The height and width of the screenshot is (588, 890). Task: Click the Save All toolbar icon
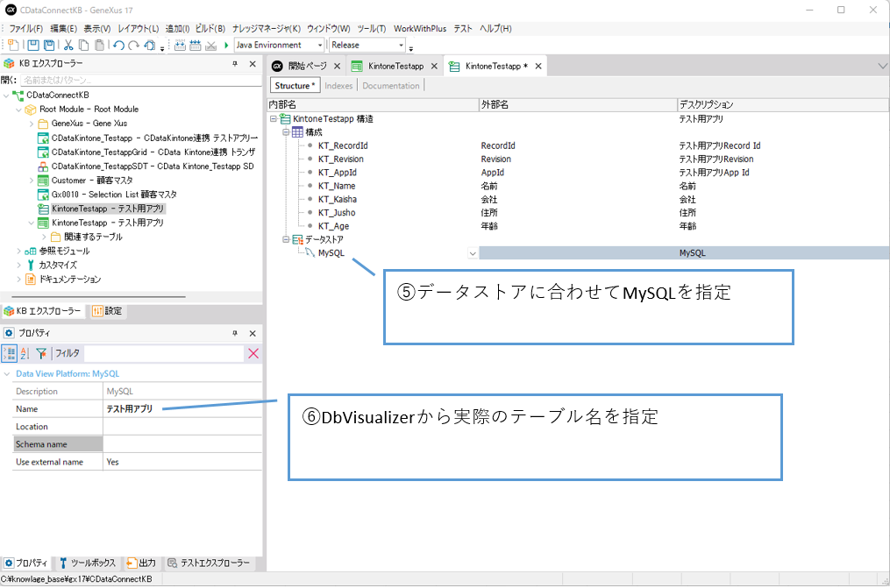49,46
